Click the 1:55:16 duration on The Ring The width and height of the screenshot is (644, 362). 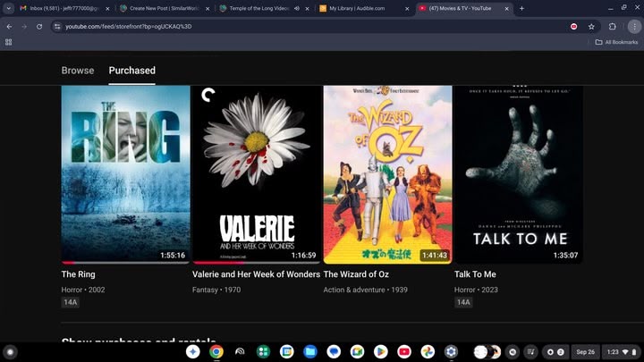pos(173,256)
